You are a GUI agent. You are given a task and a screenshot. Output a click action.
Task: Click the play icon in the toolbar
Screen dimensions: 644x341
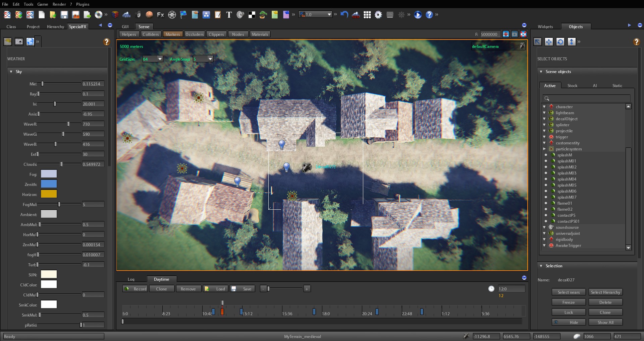pos(418,15)
